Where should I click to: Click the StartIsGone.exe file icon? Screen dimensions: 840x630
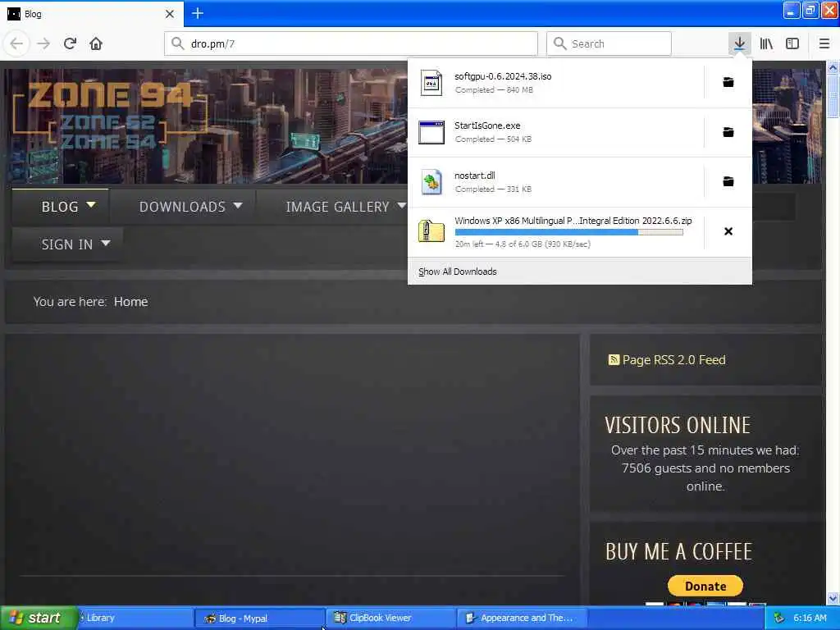click(431, 132)
